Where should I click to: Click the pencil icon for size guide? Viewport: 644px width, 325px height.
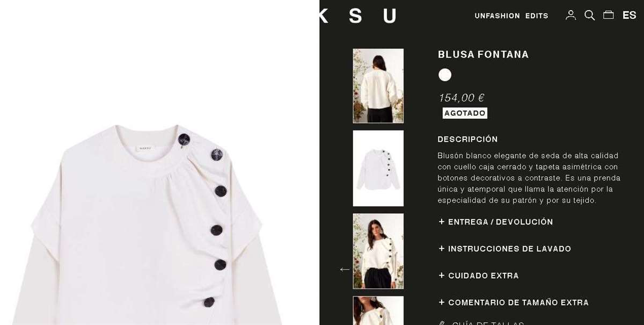point(442,323)
